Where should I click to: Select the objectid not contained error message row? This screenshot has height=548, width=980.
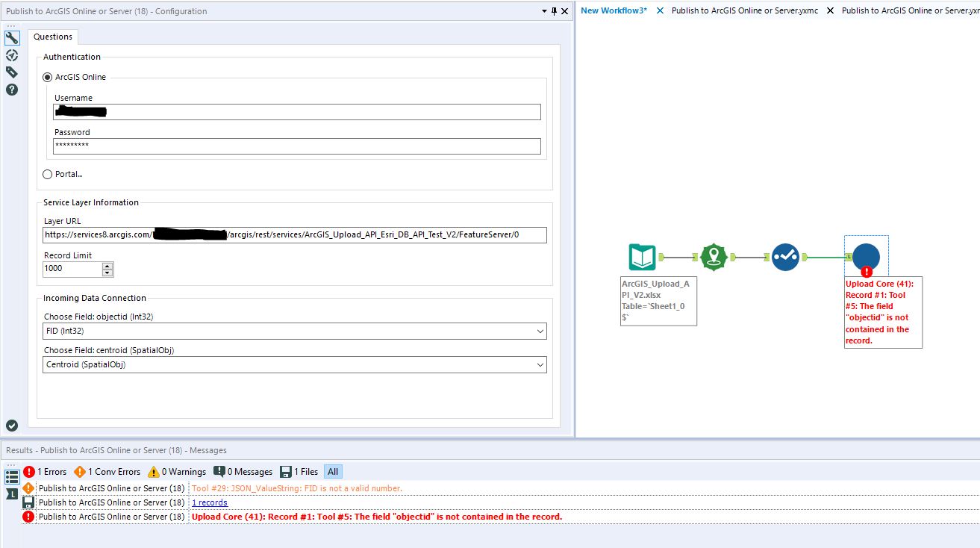coord(377,517)
